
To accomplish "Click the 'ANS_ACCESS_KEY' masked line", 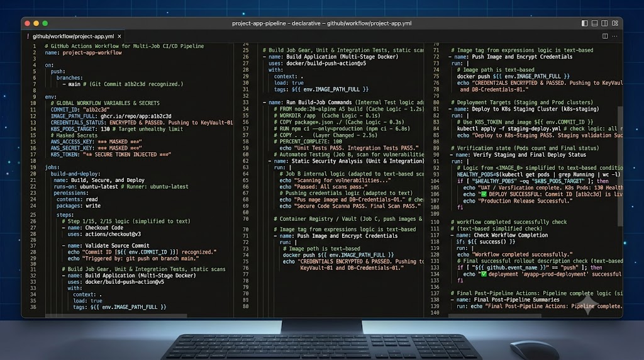I will pyautogui.click(x=96, y=142).
